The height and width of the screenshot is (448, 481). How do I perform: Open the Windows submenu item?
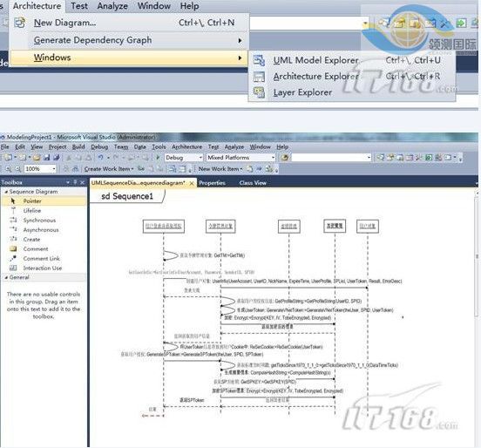click(128, 58)
